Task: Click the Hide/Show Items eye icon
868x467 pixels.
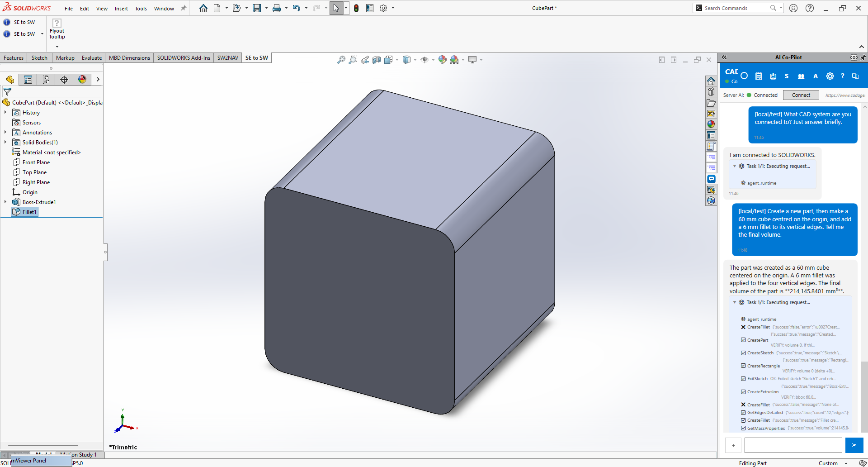Action: point(424,60)
